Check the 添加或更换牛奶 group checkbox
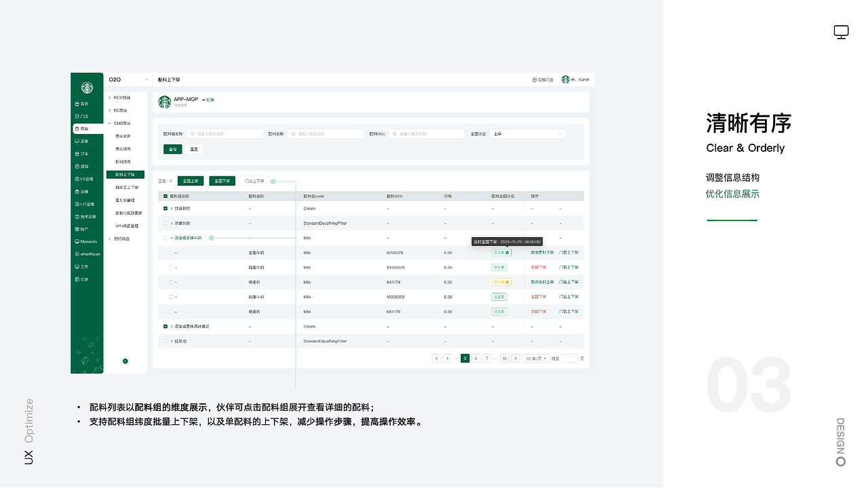 pyautogui.click(x=165, y=238)
